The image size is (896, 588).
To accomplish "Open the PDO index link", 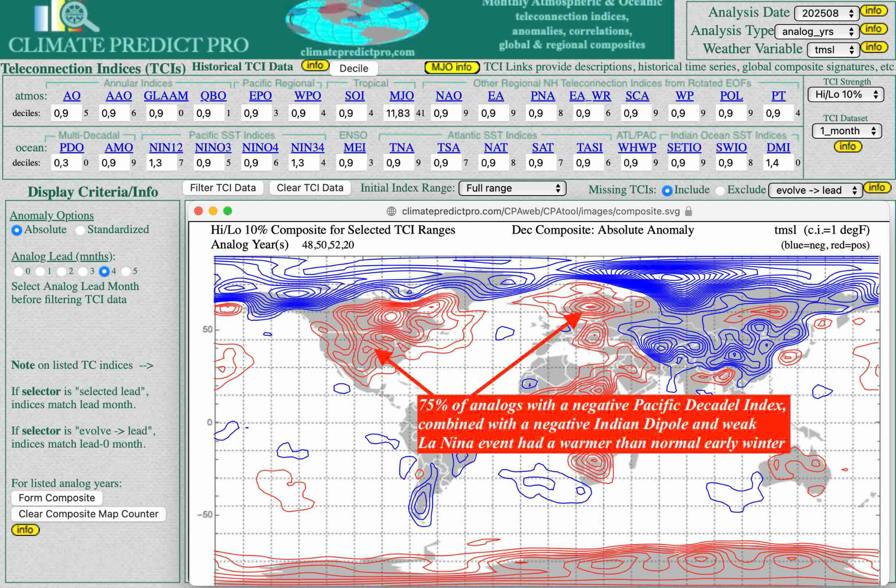I will (x=71, y=147).
